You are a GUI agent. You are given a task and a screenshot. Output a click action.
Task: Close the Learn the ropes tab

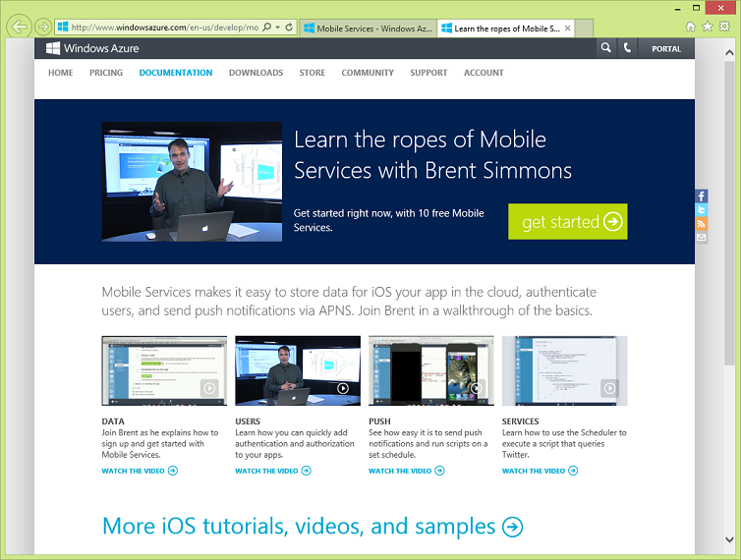(x=568, y=28)
